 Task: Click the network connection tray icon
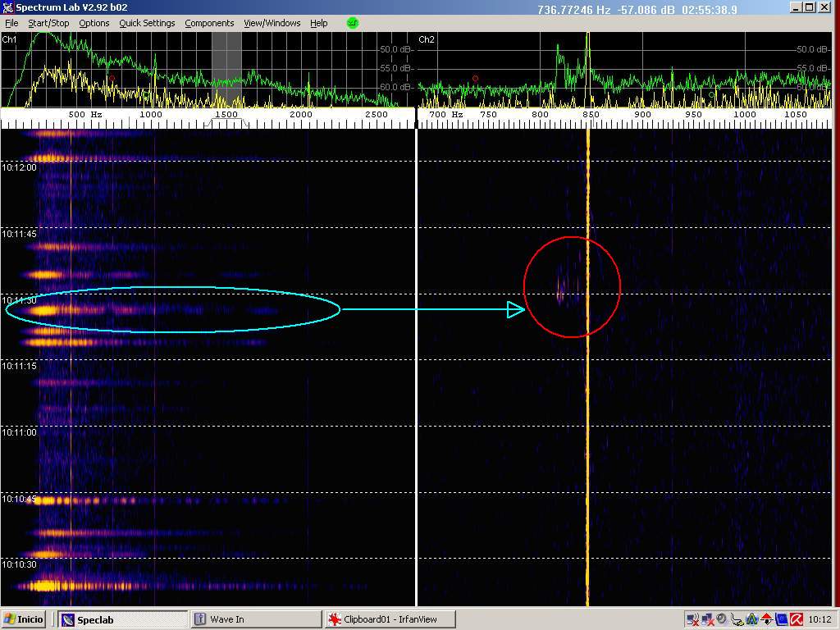coord(693,619)
